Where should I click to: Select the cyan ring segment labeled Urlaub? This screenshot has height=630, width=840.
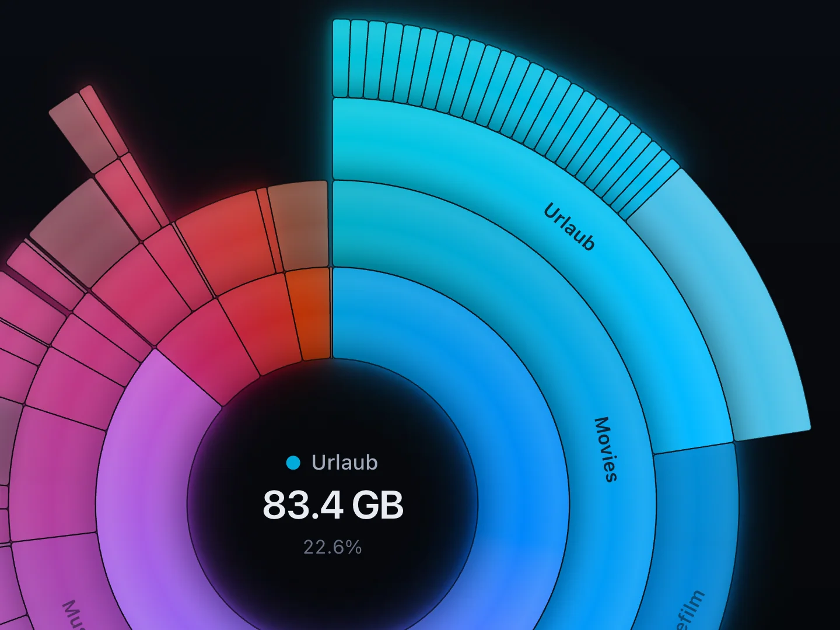569,228
